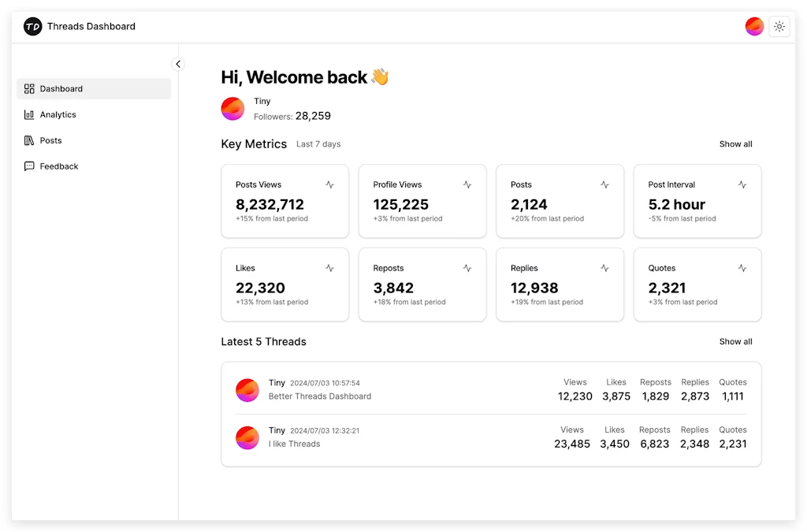Expand the Profile Views card chart
The height and width of the screenshot is (532, 807).
tap(467, 184)
